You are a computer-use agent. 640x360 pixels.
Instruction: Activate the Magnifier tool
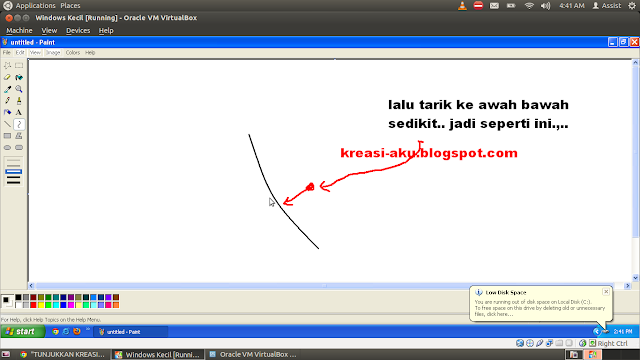point(19,89)
